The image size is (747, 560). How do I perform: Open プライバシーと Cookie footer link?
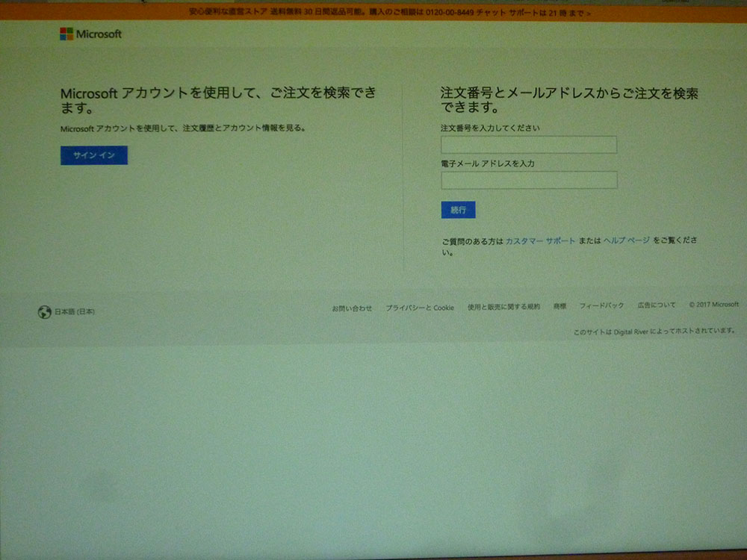click(x=420, y=308)
